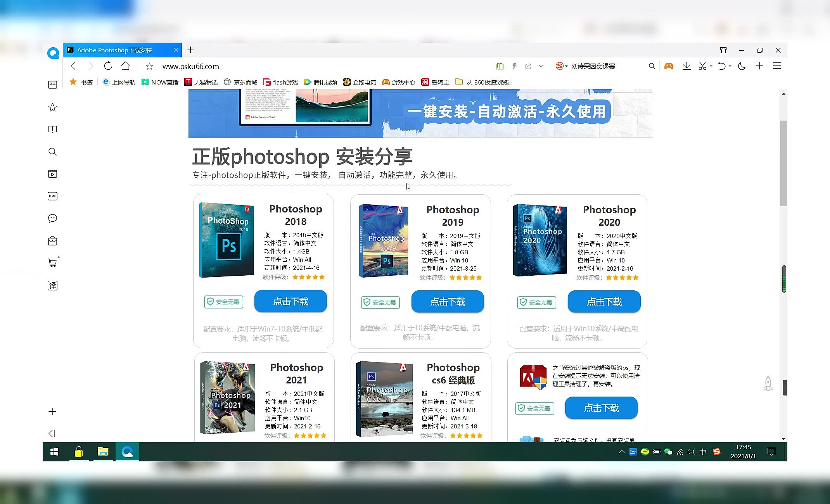
Task: Open reading mode book icon in address bar
Action: click(x=500, y=66)
